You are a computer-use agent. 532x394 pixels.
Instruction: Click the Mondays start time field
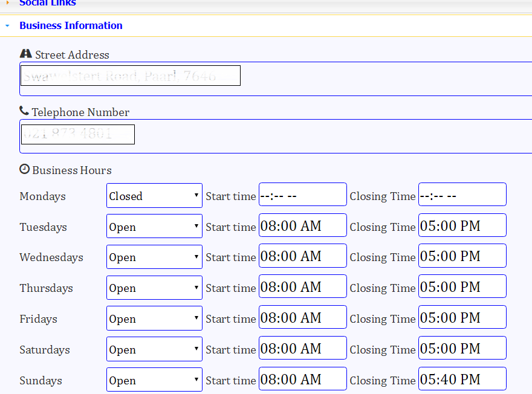pyautogui.click(x=302, y=194)
